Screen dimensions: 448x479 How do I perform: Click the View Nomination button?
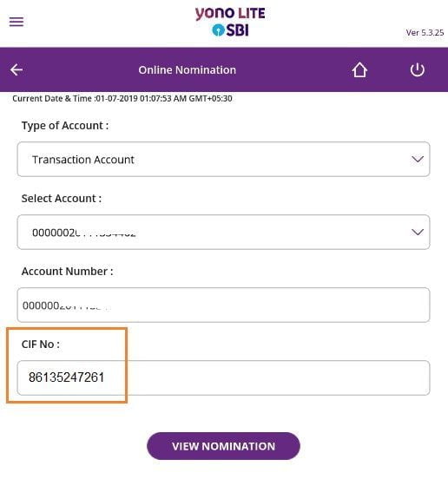[x=223, y=446]
